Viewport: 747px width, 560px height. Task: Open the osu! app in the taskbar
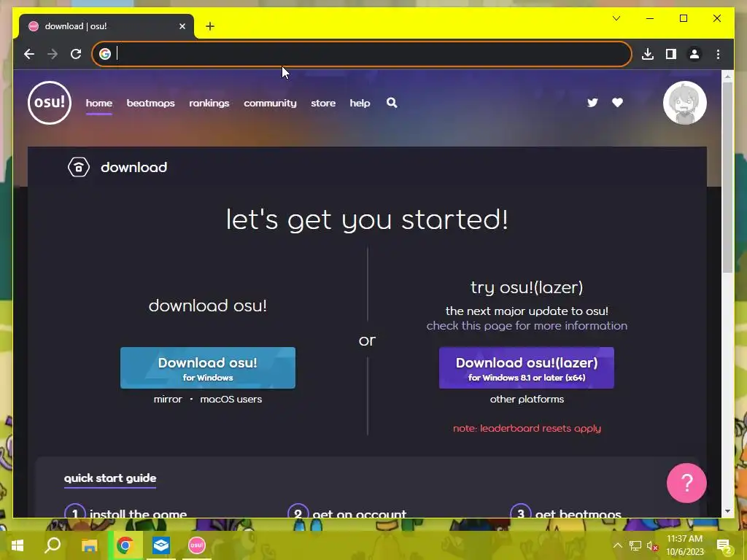[197, 545]
